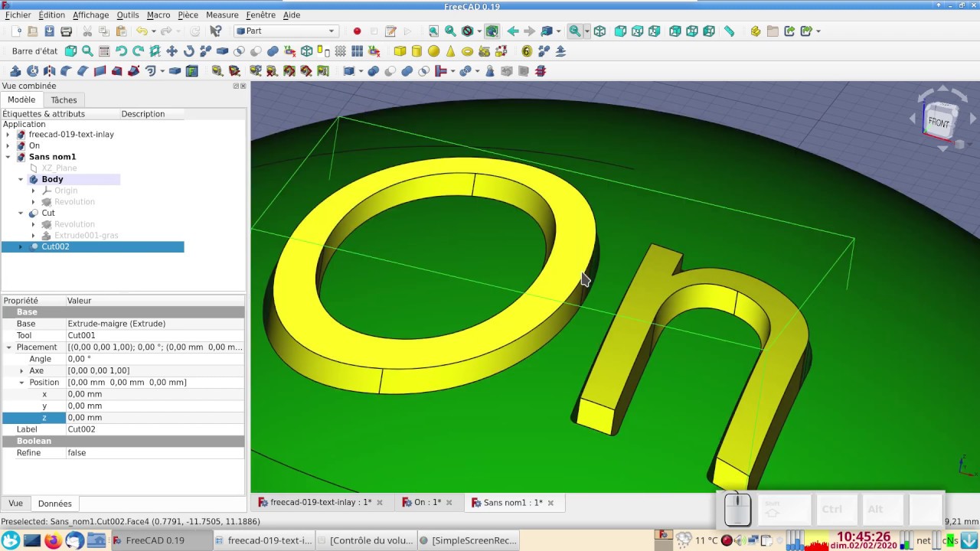Click the Mirror tool icon
This screenshot has width=980, height=551.
pos(49,71)
